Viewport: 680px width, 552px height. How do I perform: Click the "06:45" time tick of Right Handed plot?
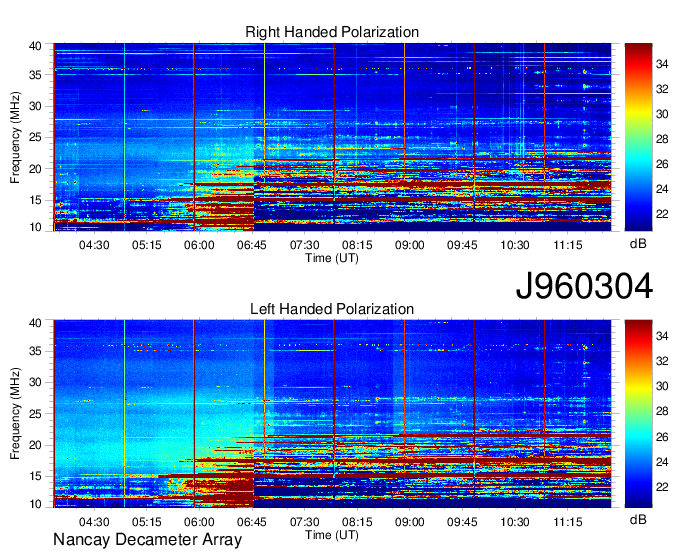coord(252,245)
